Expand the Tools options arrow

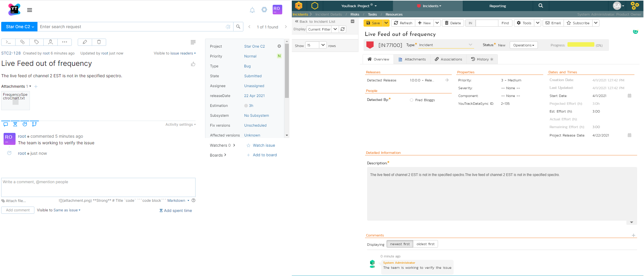click(538, 23)
